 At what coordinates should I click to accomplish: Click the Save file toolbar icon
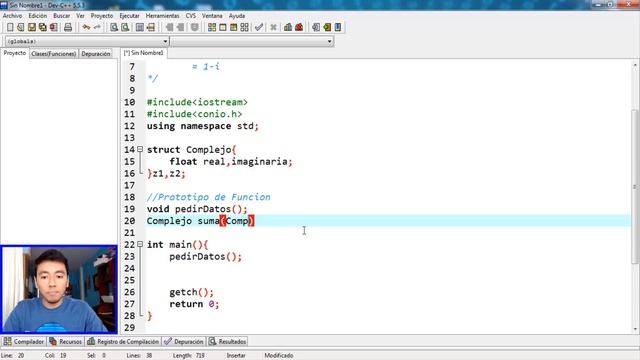tap(32, 27)
